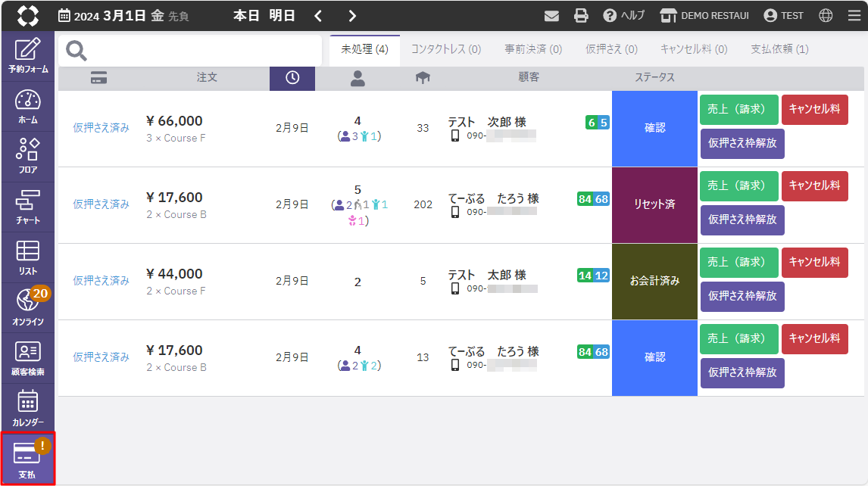Click キャンセル料 for テスト 次郎 row

(x=814, y=110)
